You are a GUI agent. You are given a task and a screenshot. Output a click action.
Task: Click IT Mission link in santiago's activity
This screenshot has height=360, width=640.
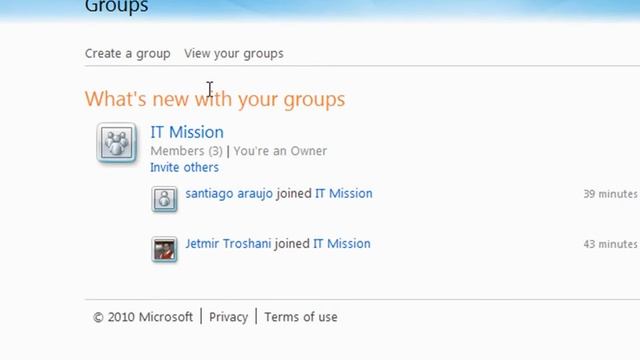(x=344, y=193)
